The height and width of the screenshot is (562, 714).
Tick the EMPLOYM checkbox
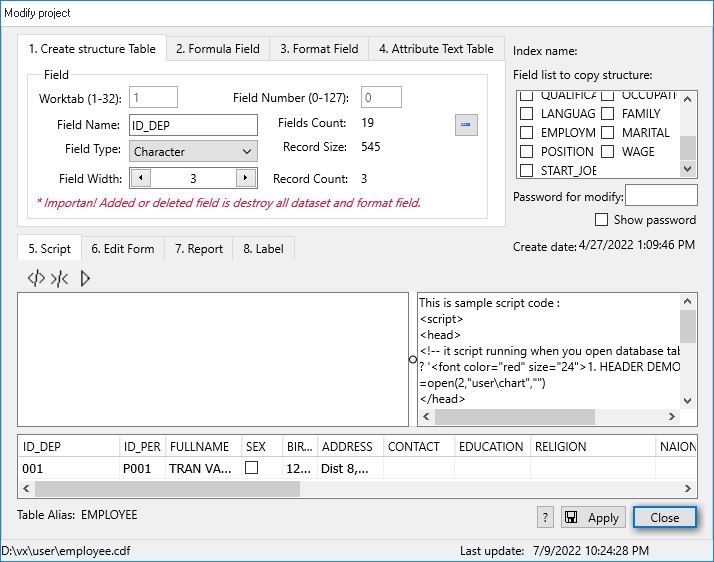(526, 133)
